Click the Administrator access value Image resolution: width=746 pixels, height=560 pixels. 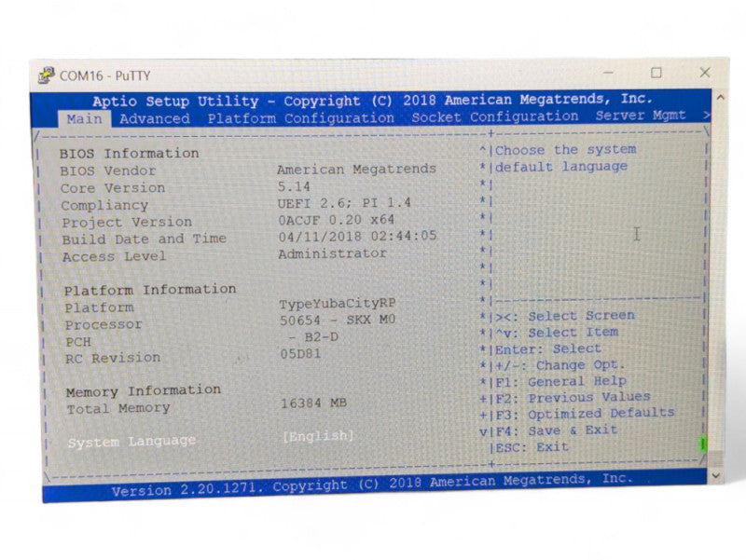[333, 253]
